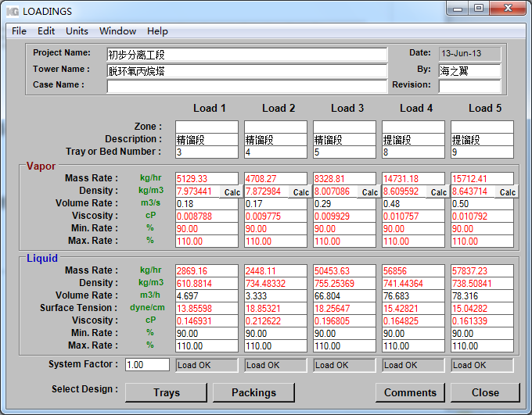Image resolution: width=532 pixels, height=415 pixels.
Task: Open the Help menu
Action: (157, 31)
